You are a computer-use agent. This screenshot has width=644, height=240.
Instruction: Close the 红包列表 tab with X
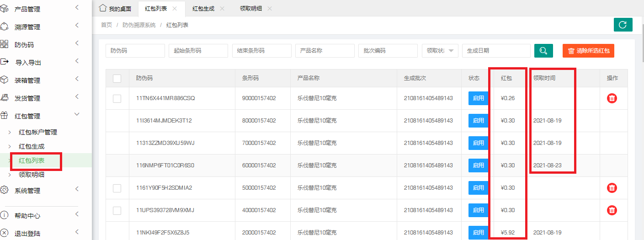tap(175, 9)
